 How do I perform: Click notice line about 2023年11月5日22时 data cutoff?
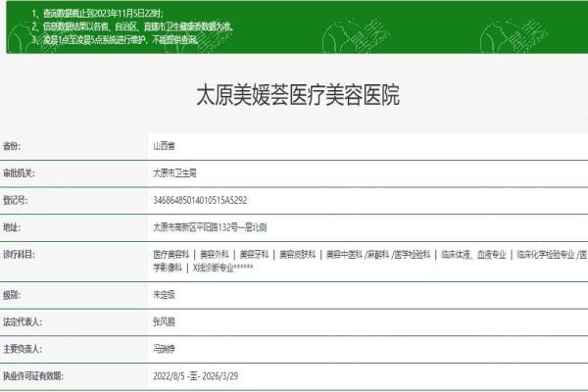pos(97,14)
